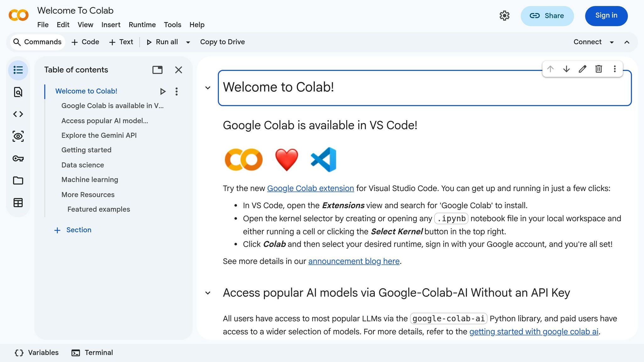644x362 pixels.
Task: Open getting started with google colab ai link
Action: [x=534, y=332]
